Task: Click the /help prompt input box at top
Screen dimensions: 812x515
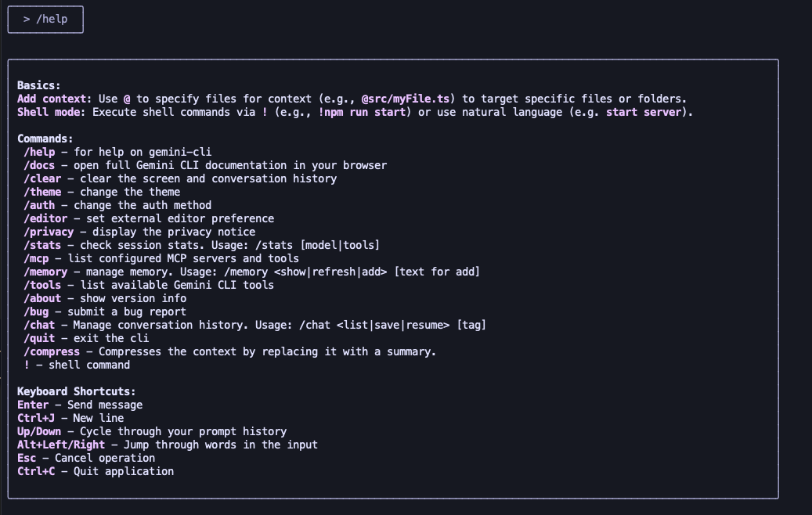Action: pos(45,20)
